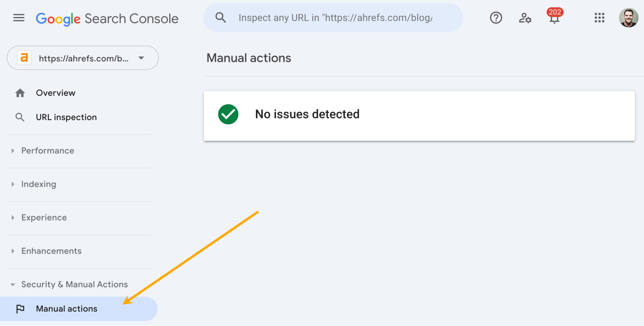
Task: Click the Overview home icon
Action: tap(20, 93)
